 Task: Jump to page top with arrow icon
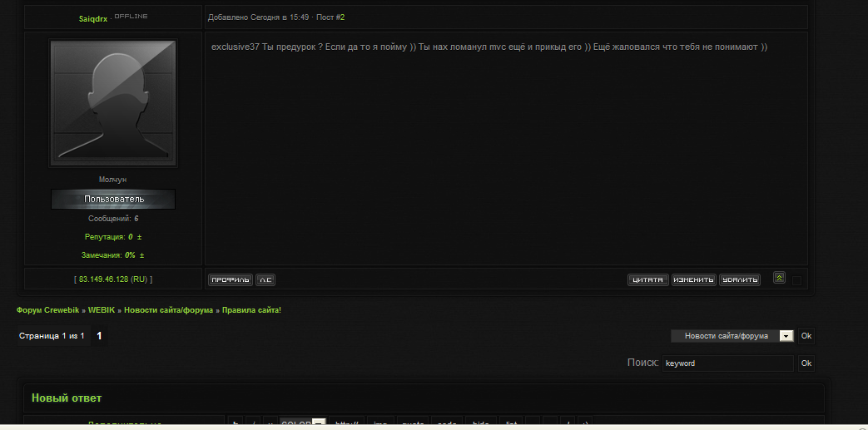tap(779, 278)
